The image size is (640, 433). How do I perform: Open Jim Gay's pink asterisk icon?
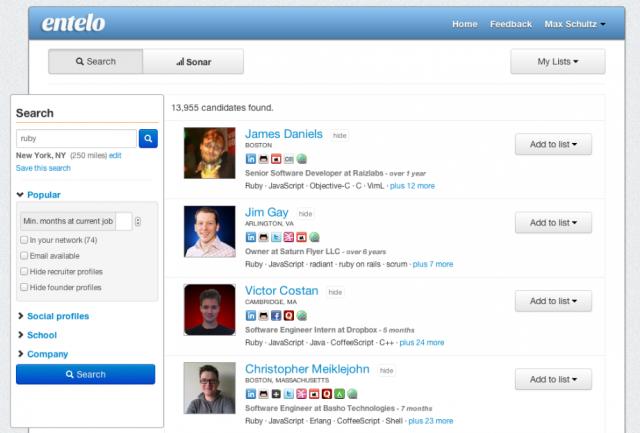pyautogui.click(x=289, y=237)
